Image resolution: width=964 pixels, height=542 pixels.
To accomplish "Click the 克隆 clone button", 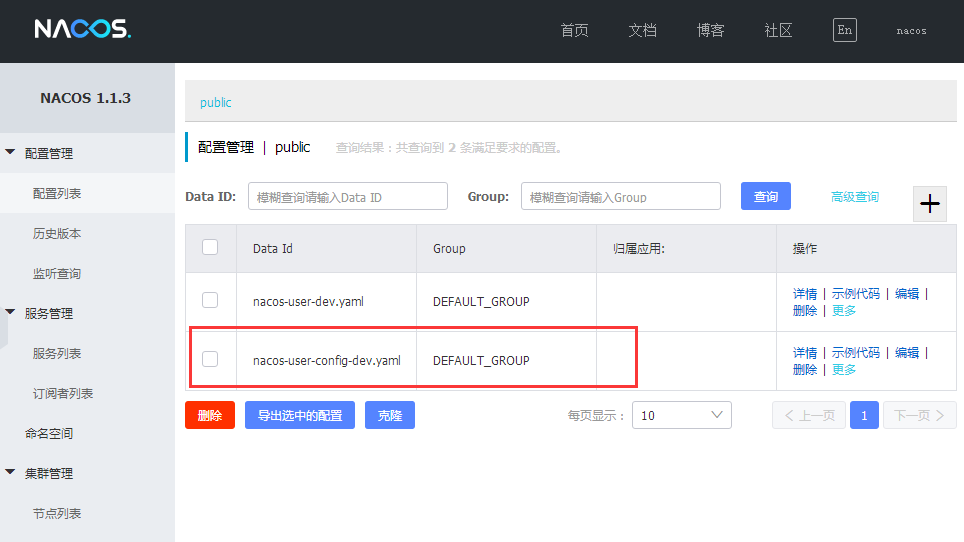I will point(390,415).
